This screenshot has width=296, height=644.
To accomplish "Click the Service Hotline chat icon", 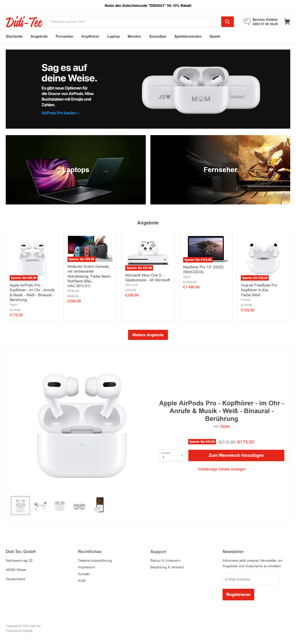I will (x=247, y=22).
